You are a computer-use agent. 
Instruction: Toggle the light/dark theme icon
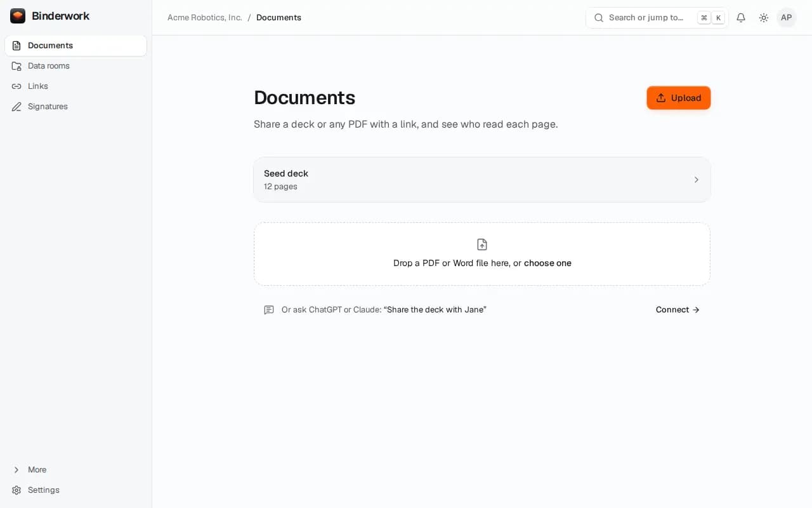(764, 18)
